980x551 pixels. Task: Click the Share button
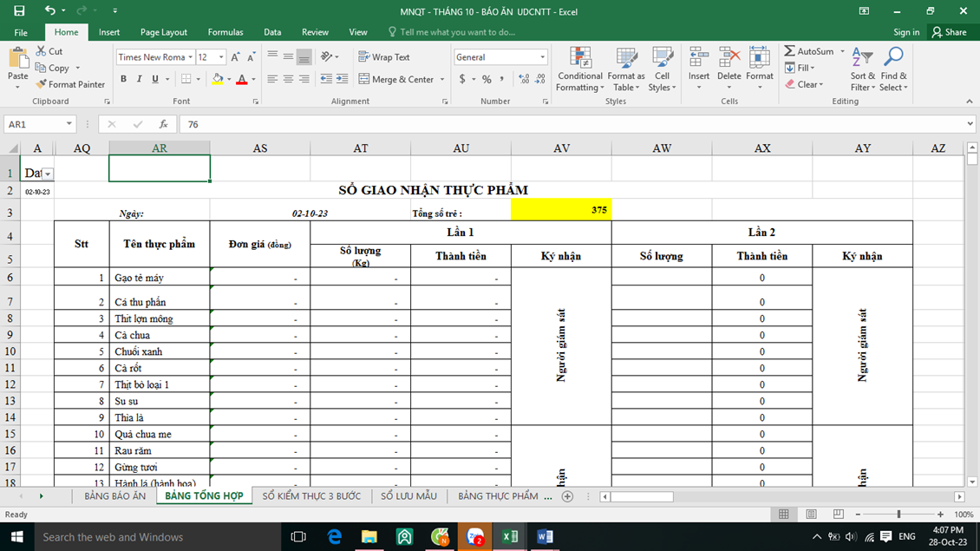click(949, 32)
